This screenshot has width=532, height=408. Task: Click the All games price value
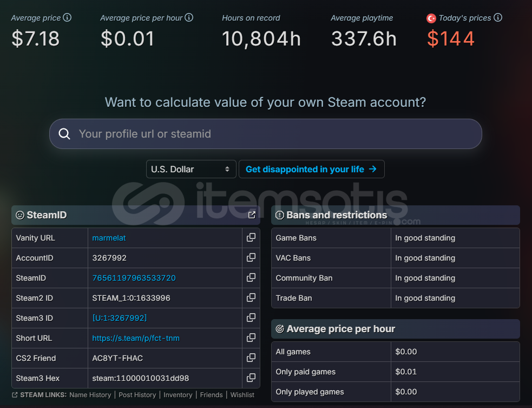tap(406, 352)
